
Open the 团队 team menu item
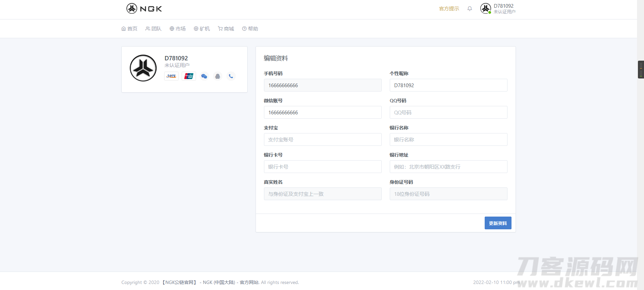[x=154, y=29]
